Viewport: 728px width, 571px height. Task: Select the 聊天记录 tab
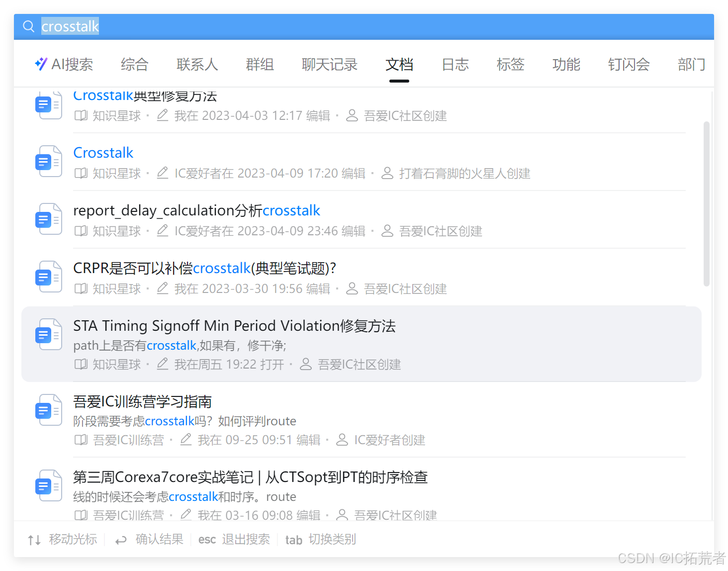pyautogui.click(x=330, y=64)
